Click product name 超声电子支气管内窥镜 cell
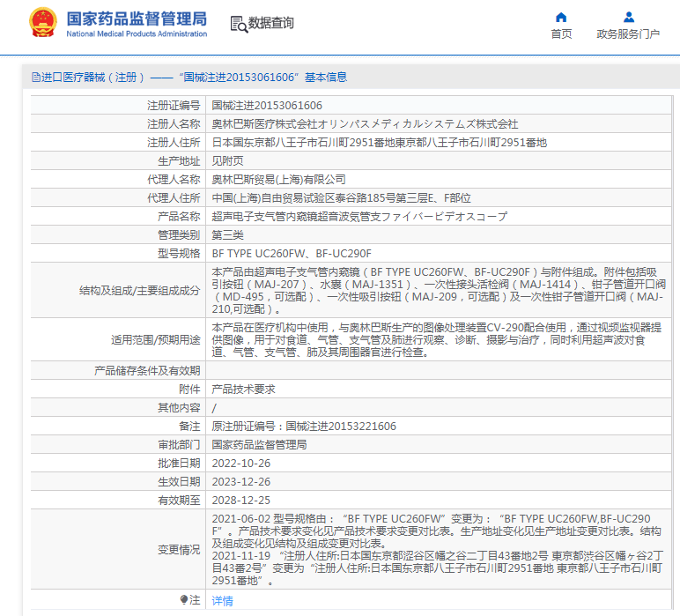 pyautogui.click(x=359, y=217)
